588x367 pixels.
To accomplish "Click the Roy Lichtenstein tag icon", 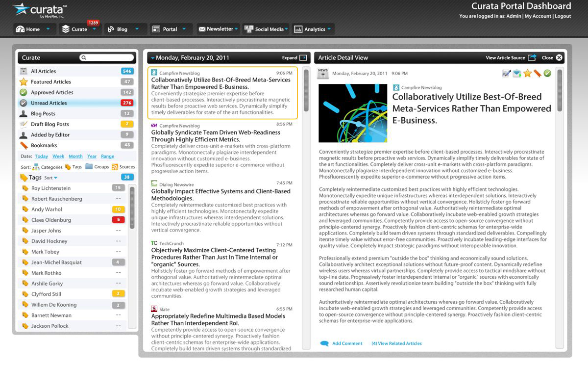I will 25,188.
